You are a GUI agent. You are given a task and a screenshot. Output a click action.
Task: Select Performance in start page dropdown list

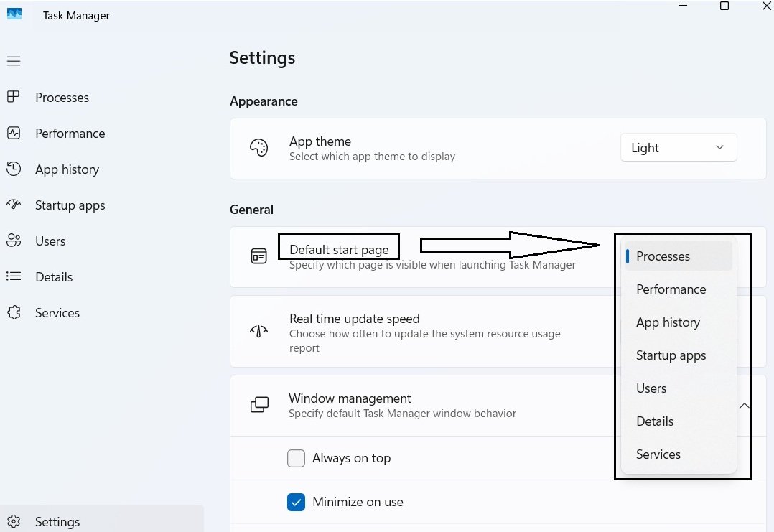point(679,289)
